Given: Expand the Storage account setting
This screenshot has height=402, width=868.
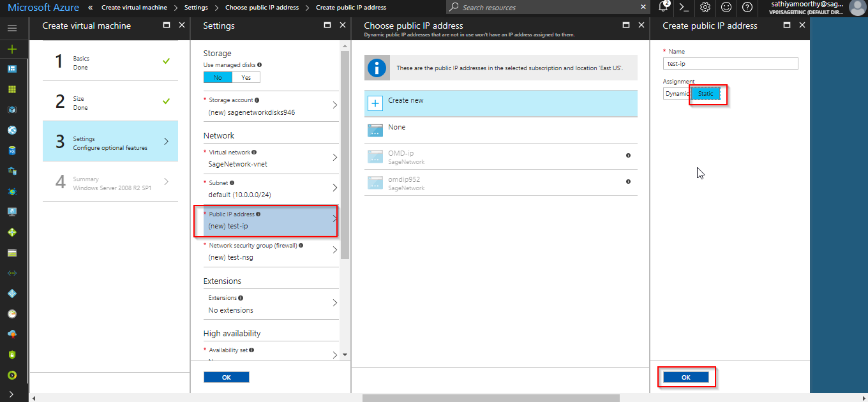Looking at the screenshot, I should pos(271,107).
